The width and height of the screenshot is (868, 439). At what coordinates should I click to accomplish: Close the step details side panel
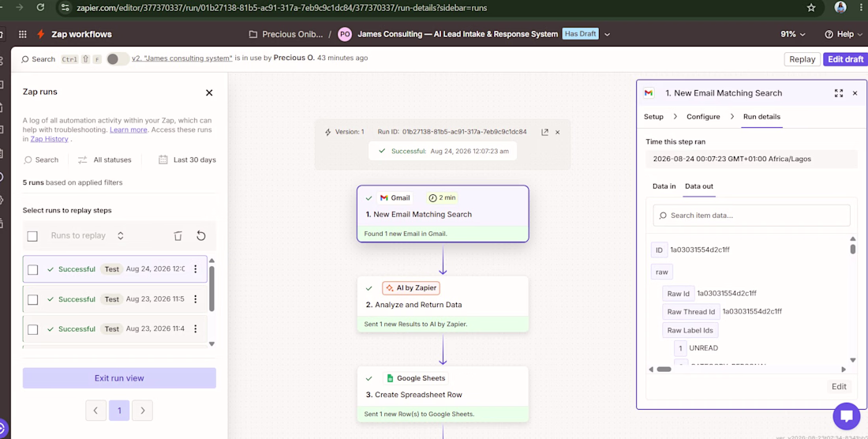tap(855, 93)
